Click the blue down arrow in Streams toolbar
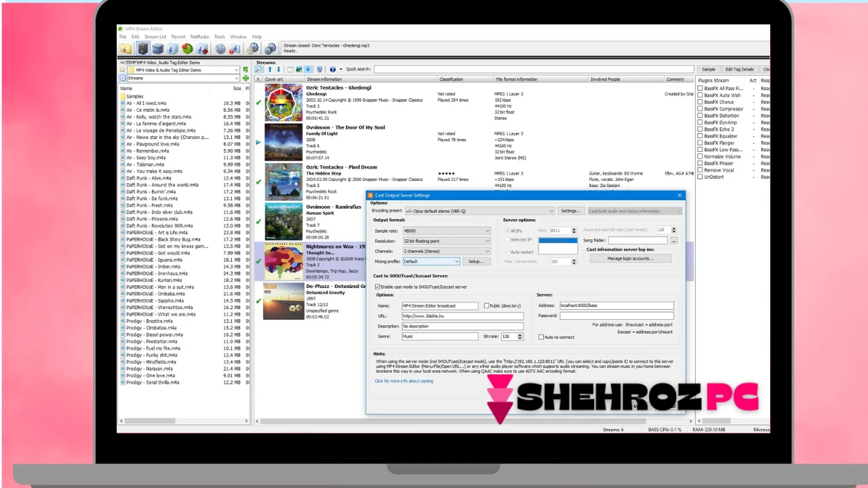 tap(278, 69)
